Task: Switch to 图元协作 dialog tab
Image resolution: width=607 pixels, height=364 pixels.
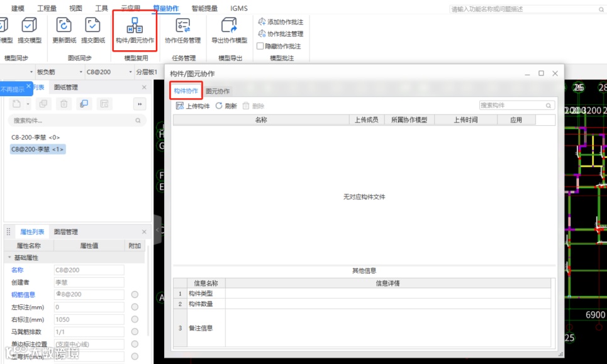Action: [x=218, y=91]
